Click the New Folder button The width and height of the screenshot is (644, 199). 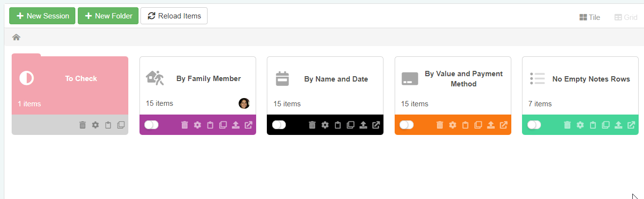click(108, 16)
